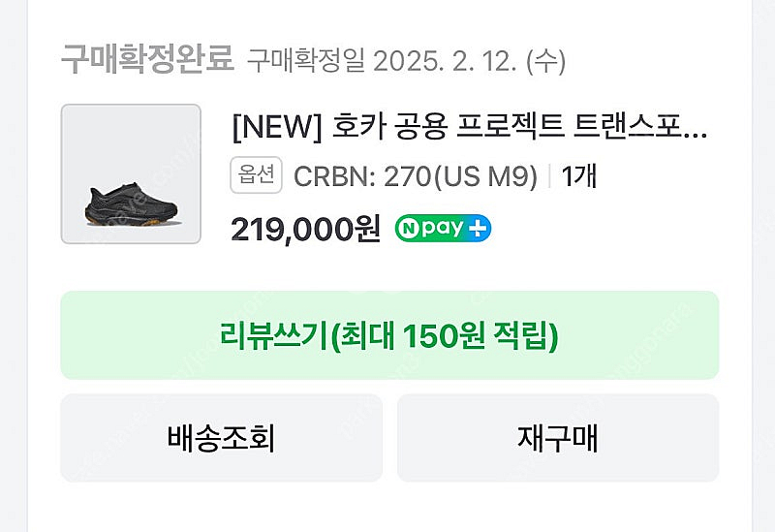The height and width of the screenshot is (532, 775).
Task: Click the green N logo circle
Action: tap(408, 229)
